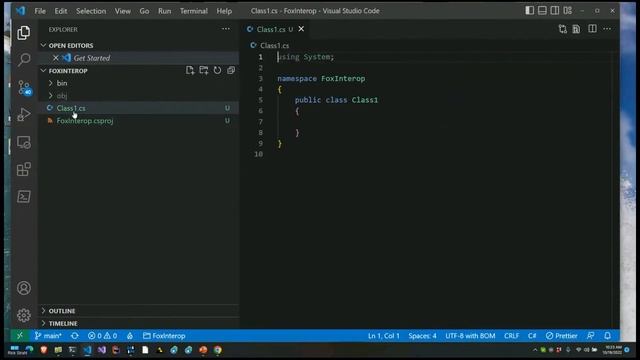Change encoding UTF-8 with BOM
Viewport: 640px width, 360px height.
[x=470, y=336]
